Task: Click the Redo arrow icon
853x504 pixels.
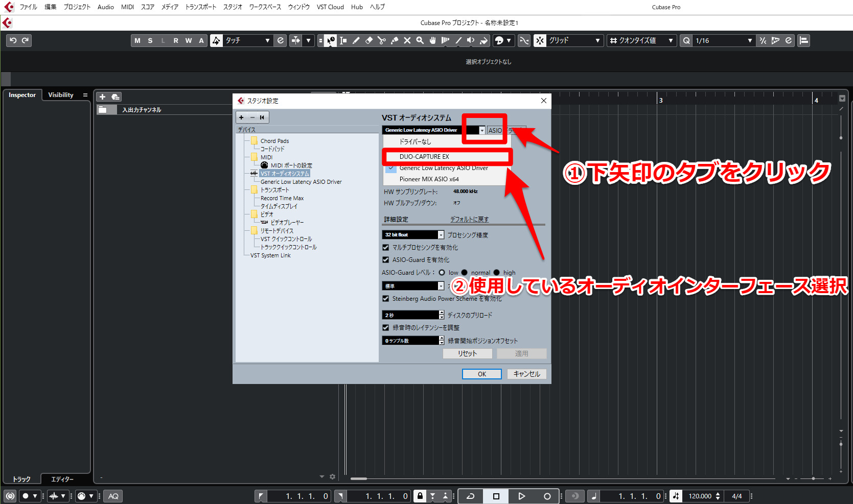Action: pos(25,40)
